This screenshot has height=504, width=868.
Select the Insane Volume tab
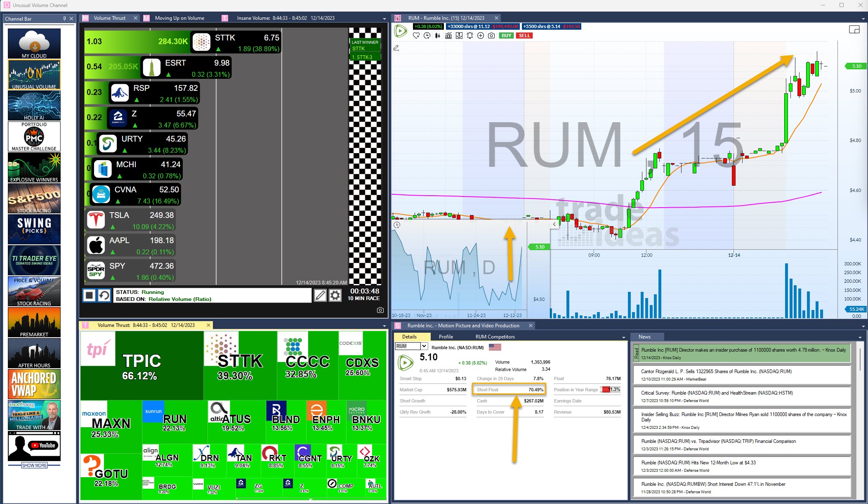tap(285, 18)
